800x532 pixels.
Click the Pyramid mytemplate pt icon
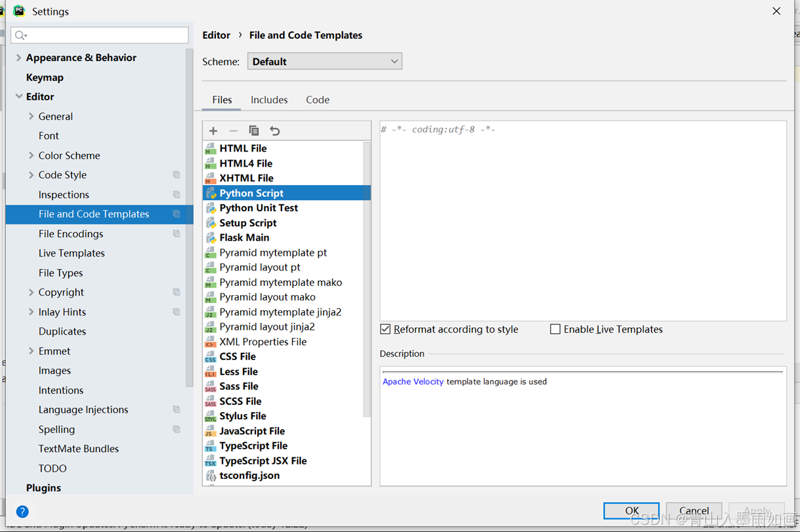tap(211, 253)
